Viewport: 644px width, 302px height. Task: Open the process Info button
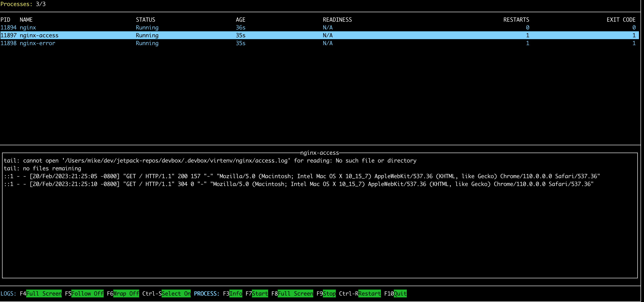pyautogui.click(x=235, y=293)
